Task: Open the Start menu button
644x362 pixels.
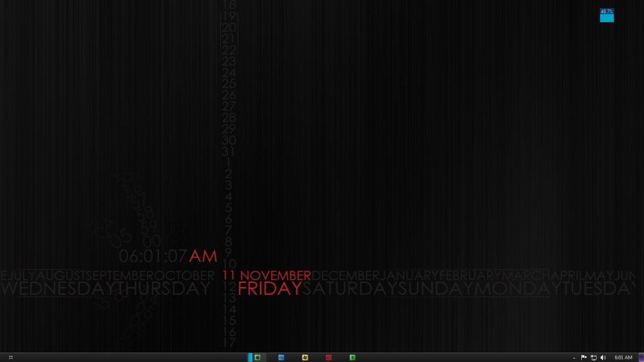Action: [x=11, y=357]
